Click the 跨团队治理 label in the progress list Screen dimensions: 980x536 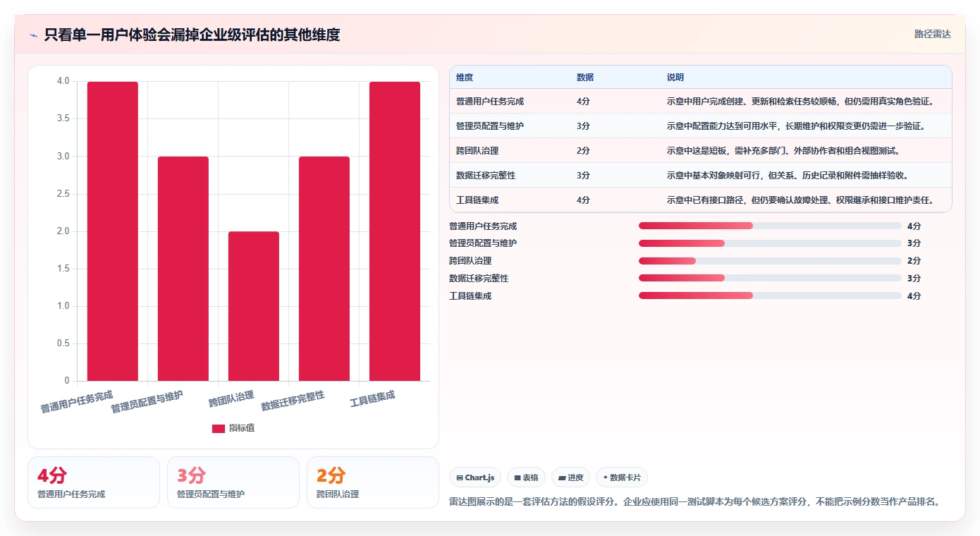[x=470, y=261]
